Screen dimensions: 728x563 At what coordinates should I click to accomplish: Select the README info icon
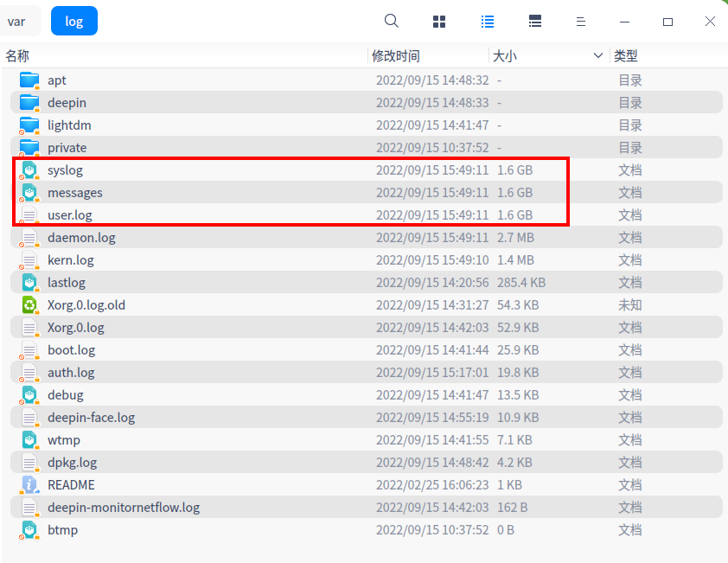[x=29, y=484]
